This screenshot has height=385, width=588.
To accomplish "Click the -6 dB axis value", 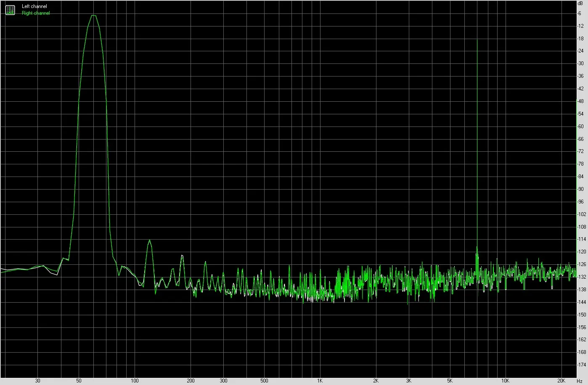I will coord(580,13).
